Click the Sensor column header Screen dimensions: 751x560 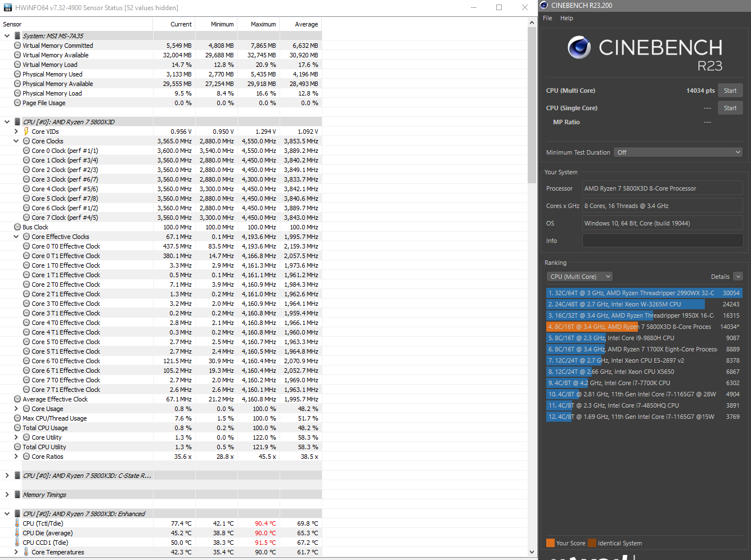pyautogui.click(x=77, y=24)
